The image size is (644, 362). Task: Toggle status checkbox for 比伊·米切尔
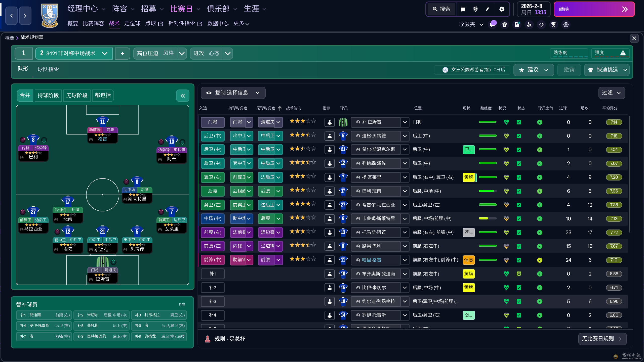[x=519, y=288]
